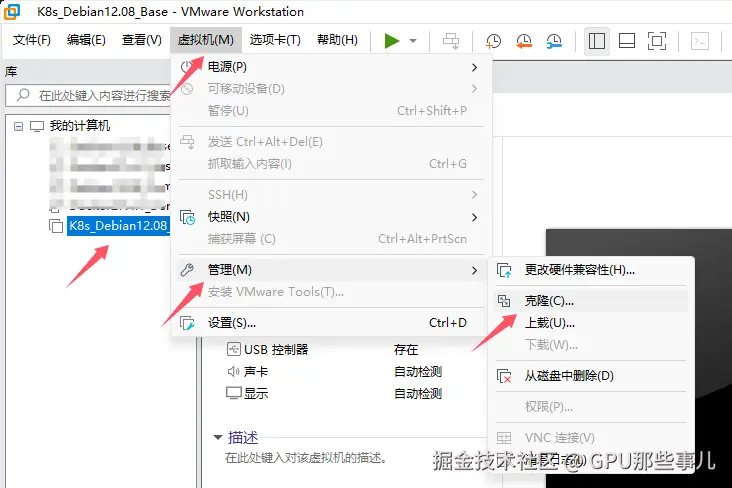The height and width of the screenshot is (488, 732).
Task: Open the 文件(F) menu
Action: (x=32, y=40)
